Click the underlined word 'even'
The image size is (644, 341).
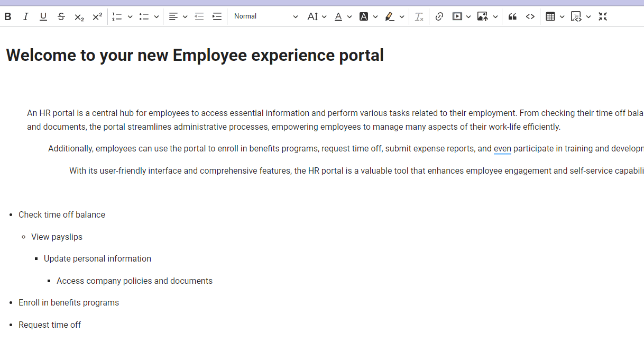pos(502,149)
